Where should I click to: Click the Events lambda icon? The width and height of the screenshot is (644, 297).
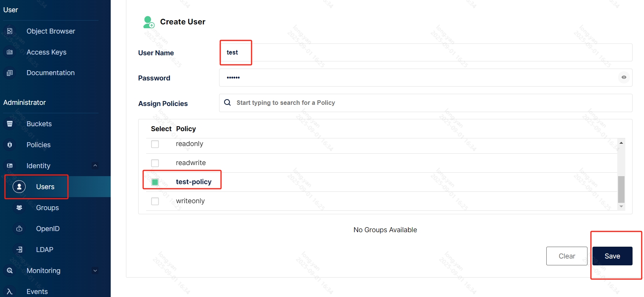coord(10,292)
